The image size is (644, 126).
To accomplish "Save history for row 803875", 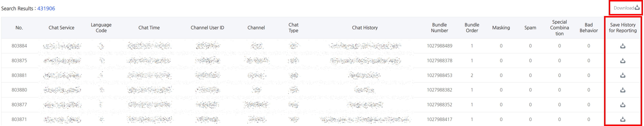I will (622, 61).
